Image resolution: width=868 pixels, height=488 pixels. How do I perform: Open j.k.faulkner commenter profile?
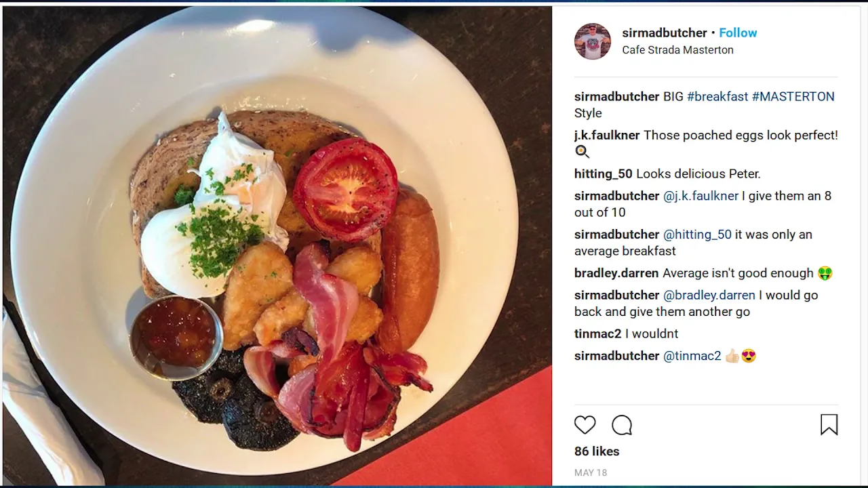click(x=607, y=135)
